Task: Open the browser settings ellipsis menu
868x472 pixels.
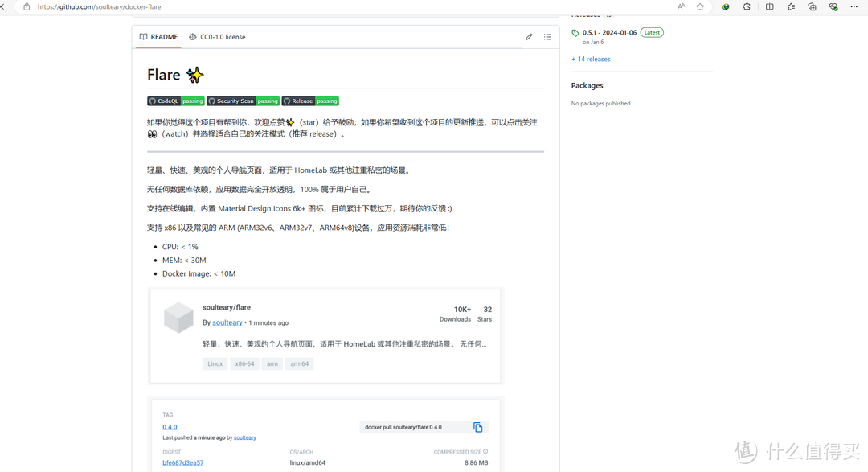Action: [854, 6]
